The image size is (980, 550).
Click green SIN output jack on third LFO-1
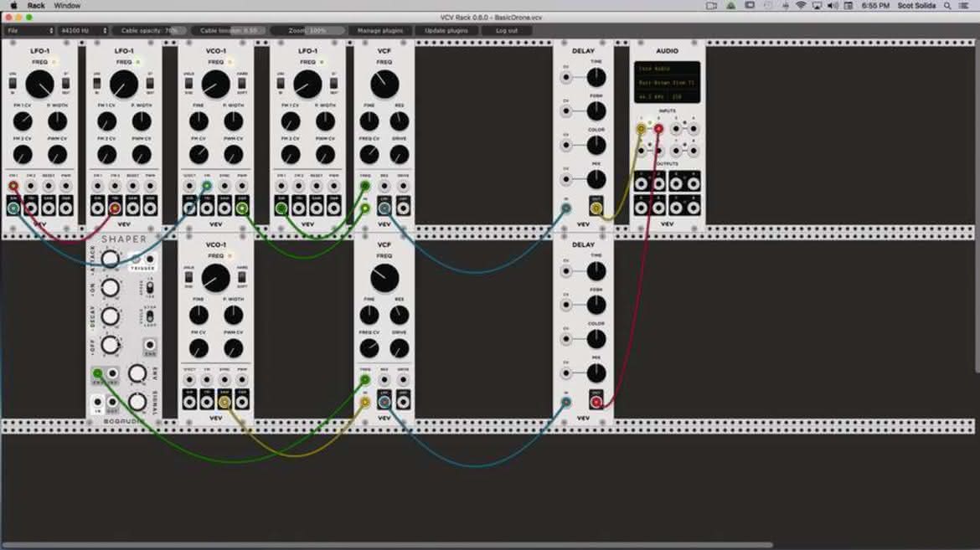tap(281, 208)
